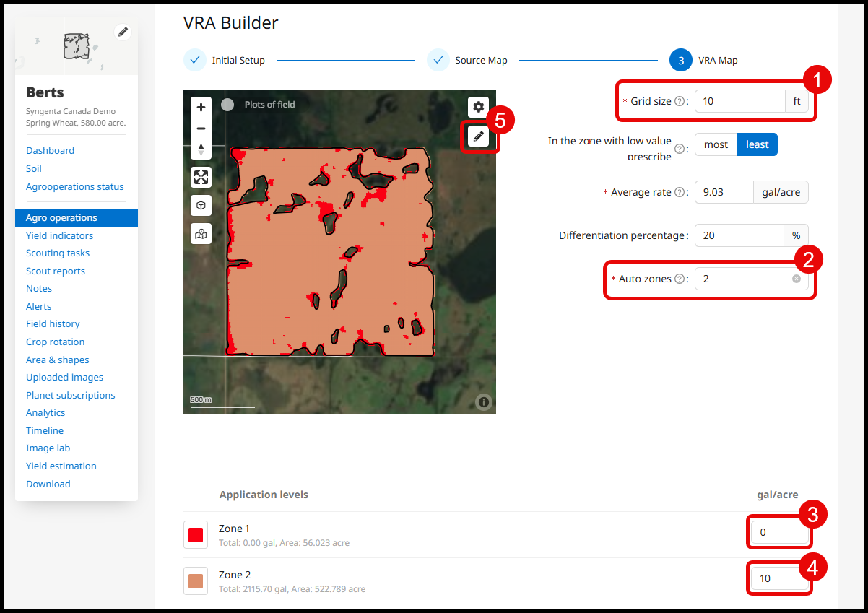Screen dimensions: 868x613
Task: Open map settings gear icon
Action: [478, 107]
